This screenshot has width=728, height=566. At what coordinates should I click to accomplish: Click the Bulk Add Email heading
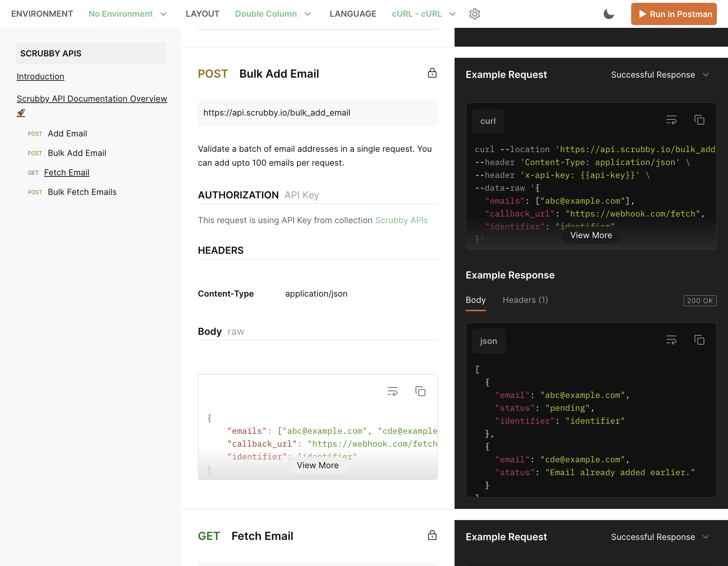click(279, 74)
